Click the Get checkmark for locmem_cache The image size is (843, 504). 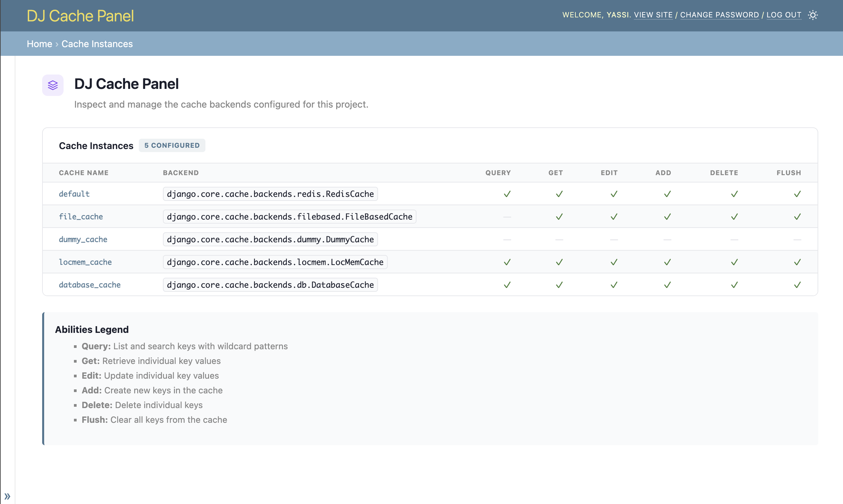click(559, 262)
